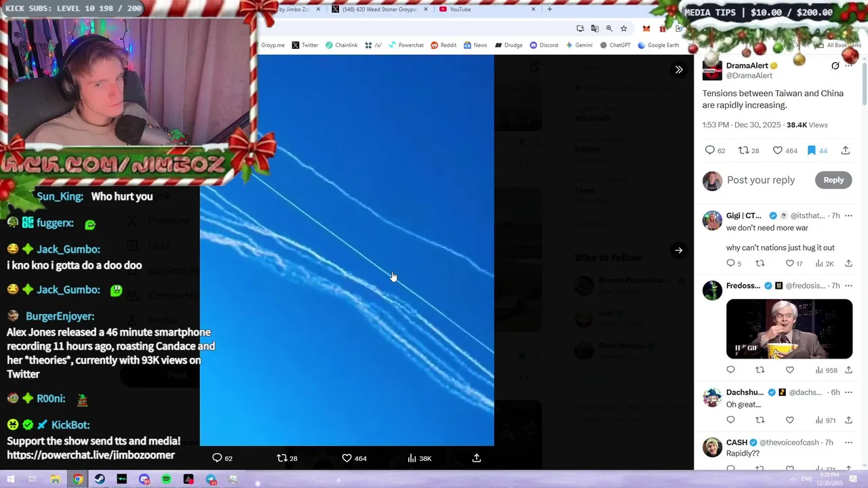This screenshot has height=488, width=868.
Task: Open more options on Fredoss reply
Action: [848, 285]
